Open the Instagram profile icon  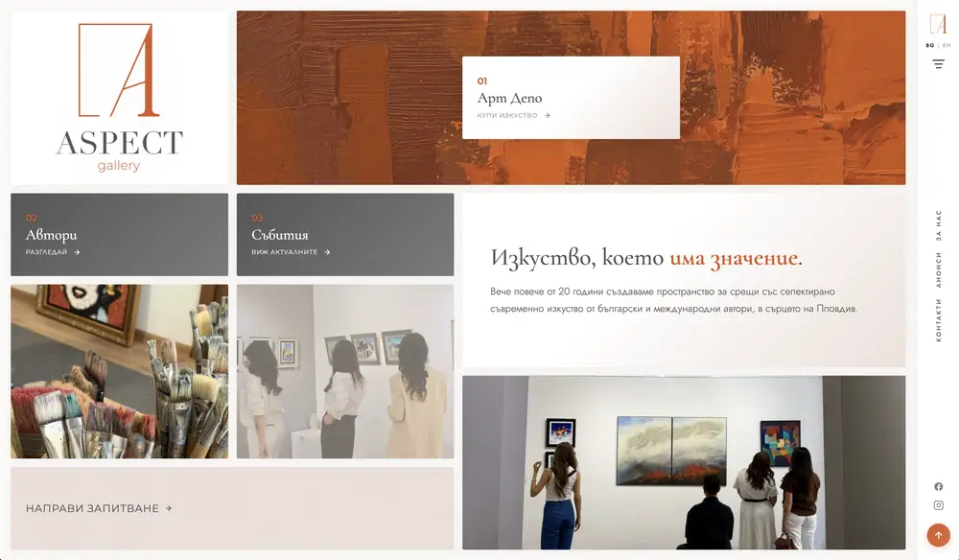pos(938,505)
